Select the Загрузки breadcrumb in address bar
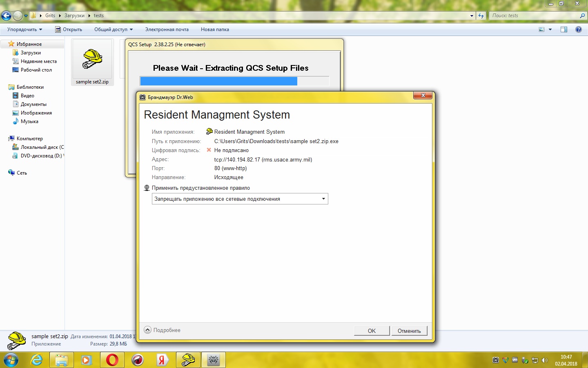Screen dimensions: 588x368 [74, 16]
